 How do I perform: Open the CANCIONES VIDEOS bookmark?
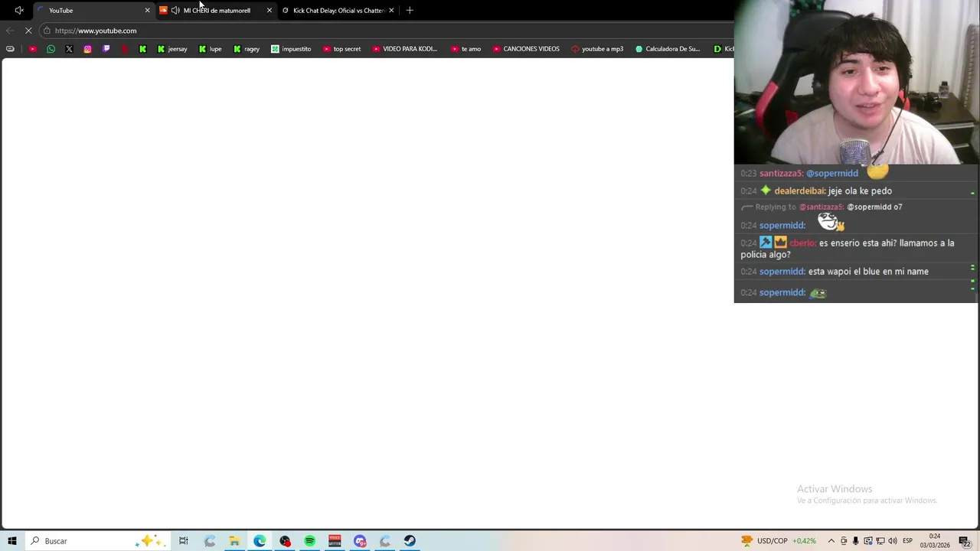click(x=525, y=49)
